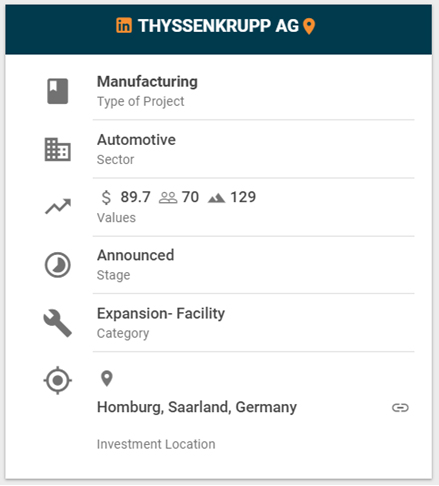This screenshot has width=439, height=486.
Task: Select the Manufacturing project type entry
Action: click(x=147, y=81)
